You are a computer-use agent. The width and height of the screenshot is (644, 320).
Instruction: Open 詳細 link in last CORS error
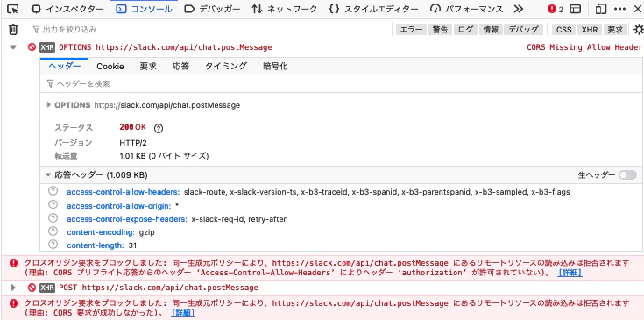coord(183,313)
